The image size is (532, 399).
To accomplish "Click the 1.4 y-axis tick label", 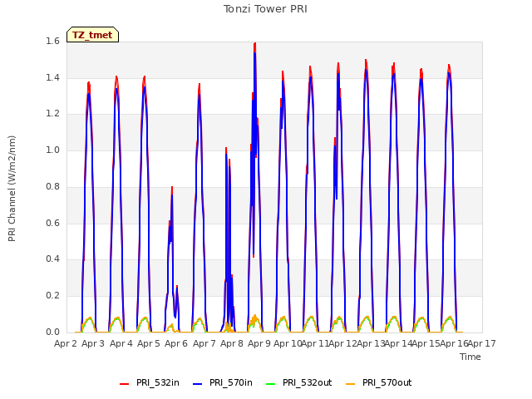I will [x=52, y=77].
